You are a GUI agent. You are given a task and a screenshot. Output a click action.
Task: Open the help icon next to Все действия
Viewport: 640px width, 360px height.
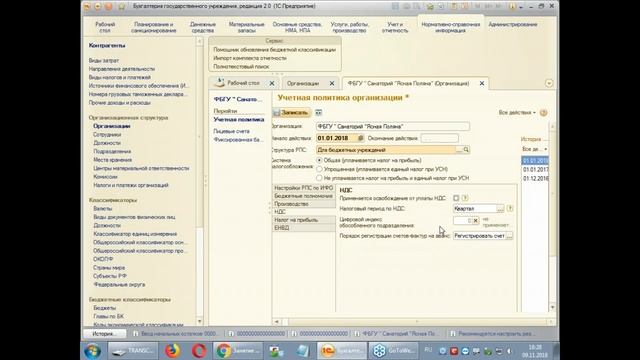coord(543,113)
